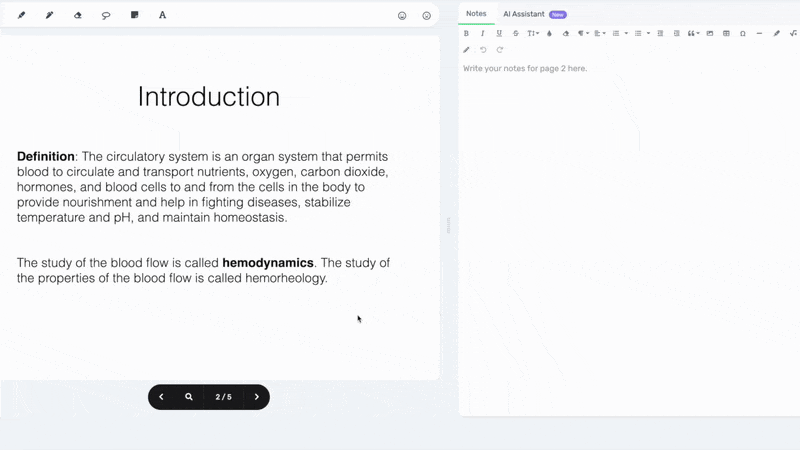Select the eraser tool

pyautogui.click(x=78, y=15)
